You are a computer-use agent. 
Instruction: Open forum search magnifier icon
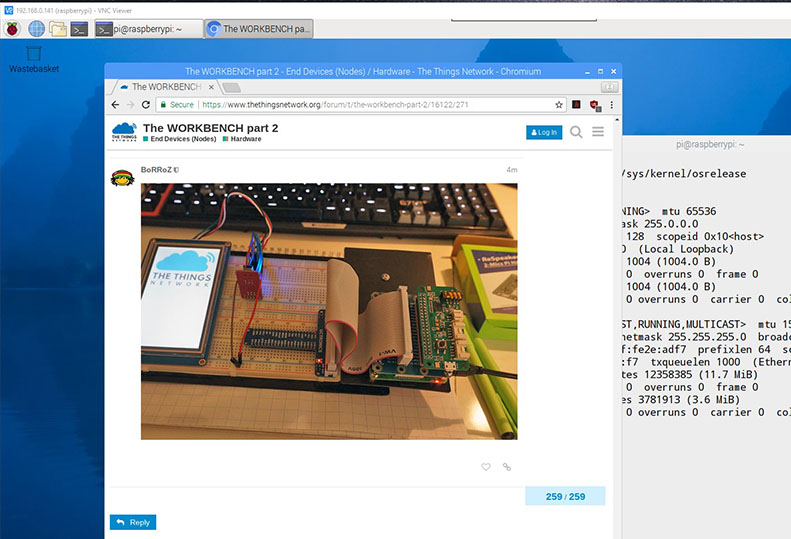coord(576,132)
